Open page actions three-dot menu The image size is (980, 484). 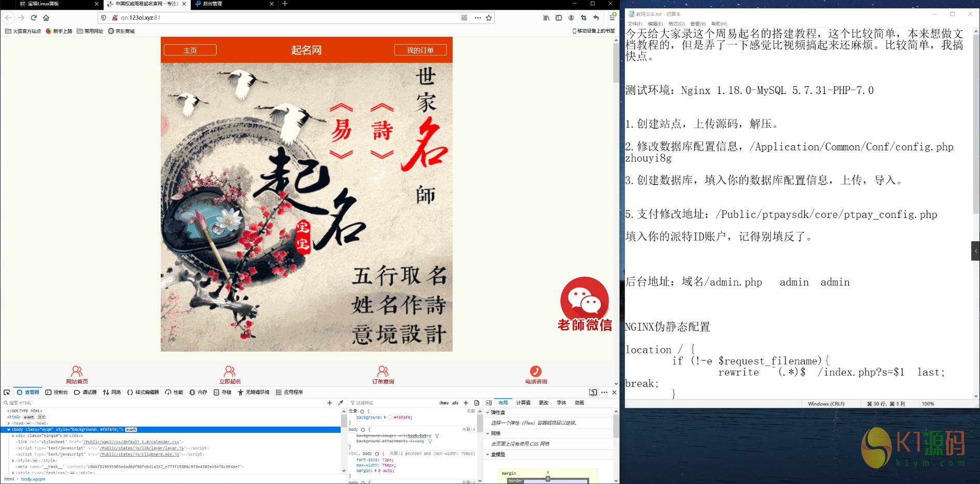tap(478, 18)
